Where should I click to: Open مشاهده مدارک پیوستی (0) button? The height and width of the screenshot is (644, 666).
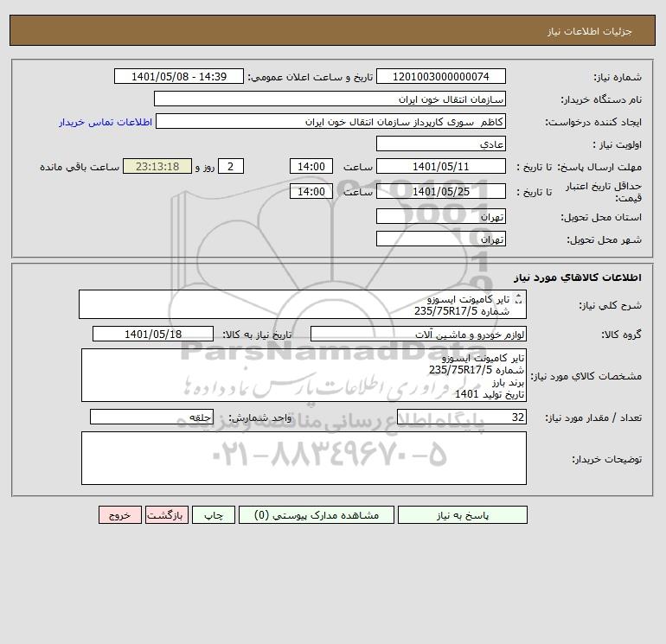click(317, 515)
